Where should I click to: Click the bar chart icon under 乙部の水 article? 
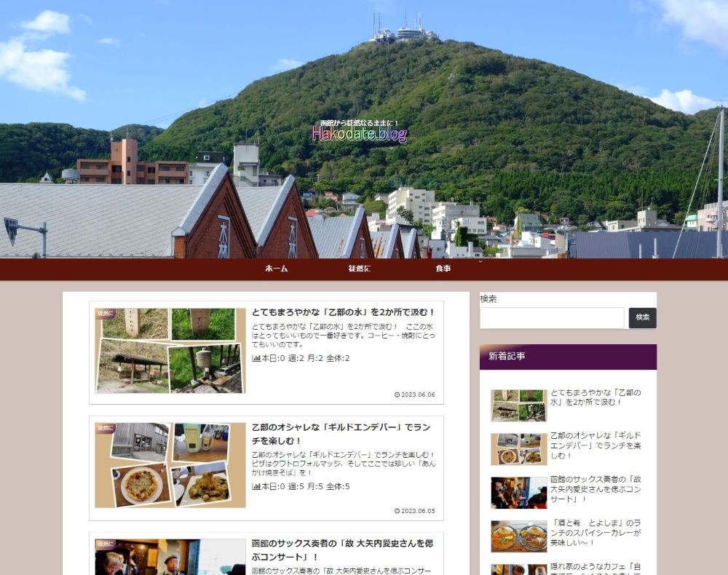coord(256,358)
